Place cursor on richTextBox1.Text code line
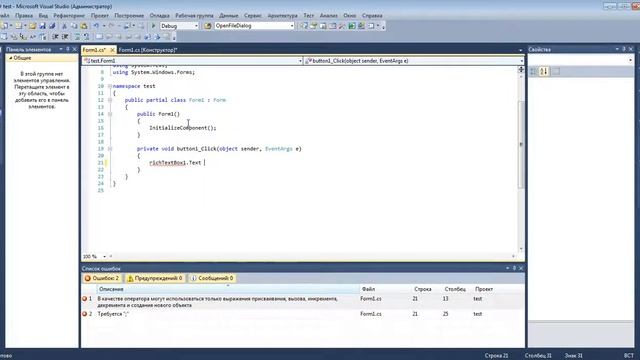The width and height of the screenshot is (640, 360). (177, 162)
